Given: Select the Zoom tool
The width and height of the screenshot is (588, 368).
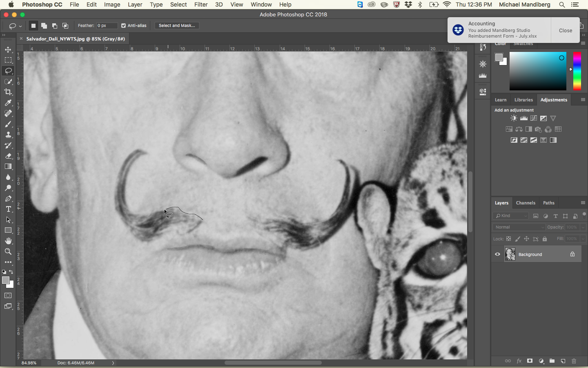Looking at the screenshot, I should pos(8,251).
